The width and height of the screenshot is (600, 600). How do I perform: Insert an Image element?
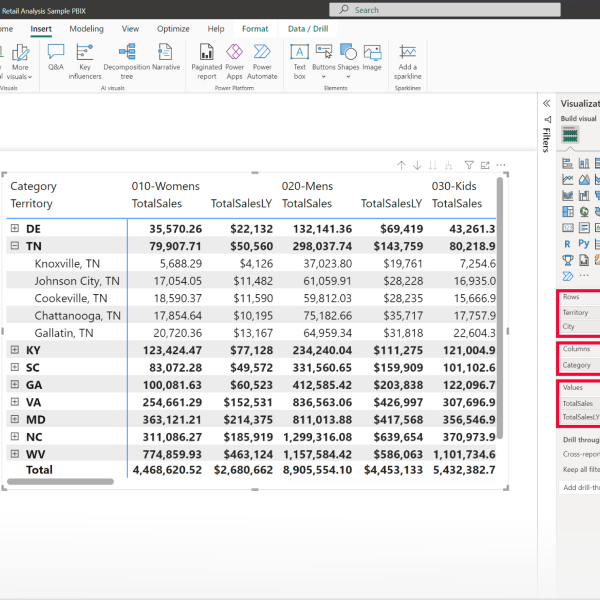pos(372,57)
